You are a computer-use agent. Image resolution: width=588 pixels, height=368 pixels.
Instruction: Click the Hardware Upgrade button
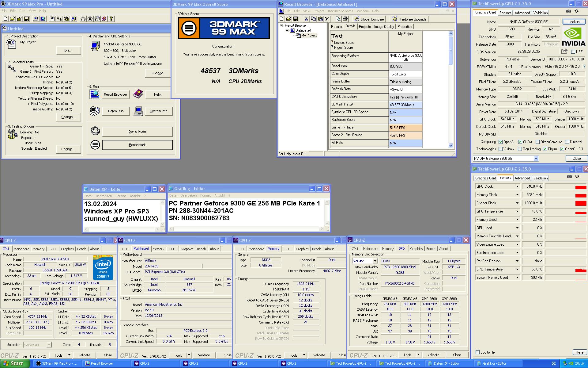pos(409,19)
